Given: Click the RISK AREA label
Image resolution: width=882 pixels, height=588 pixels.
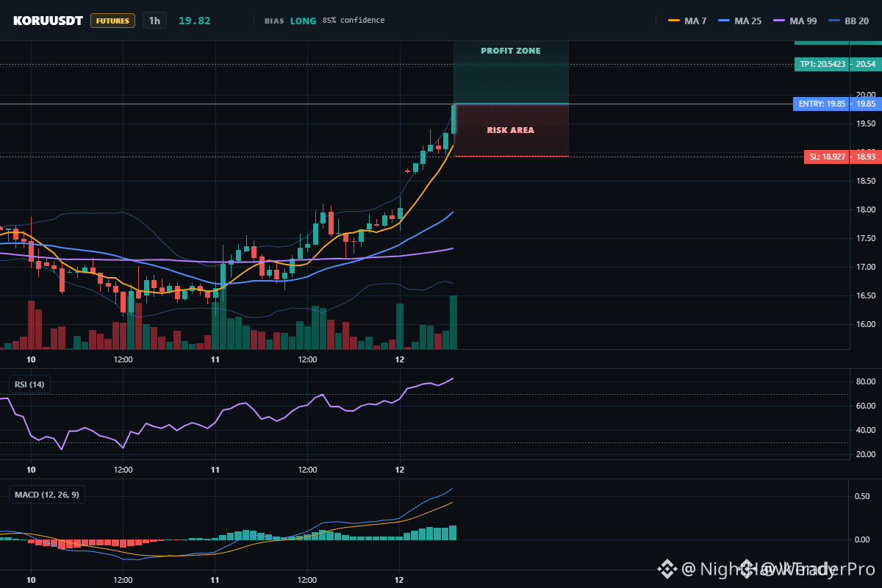Looking at the screenshot, I should [511, 130].
